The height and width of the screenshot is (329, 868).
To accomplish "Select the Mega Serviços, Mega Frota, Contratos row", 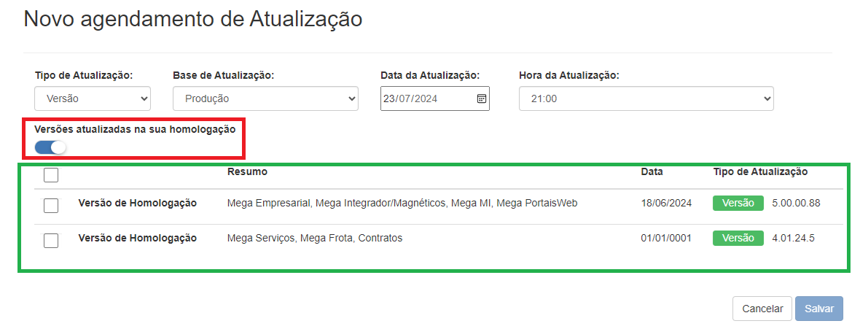I will 314,238.
